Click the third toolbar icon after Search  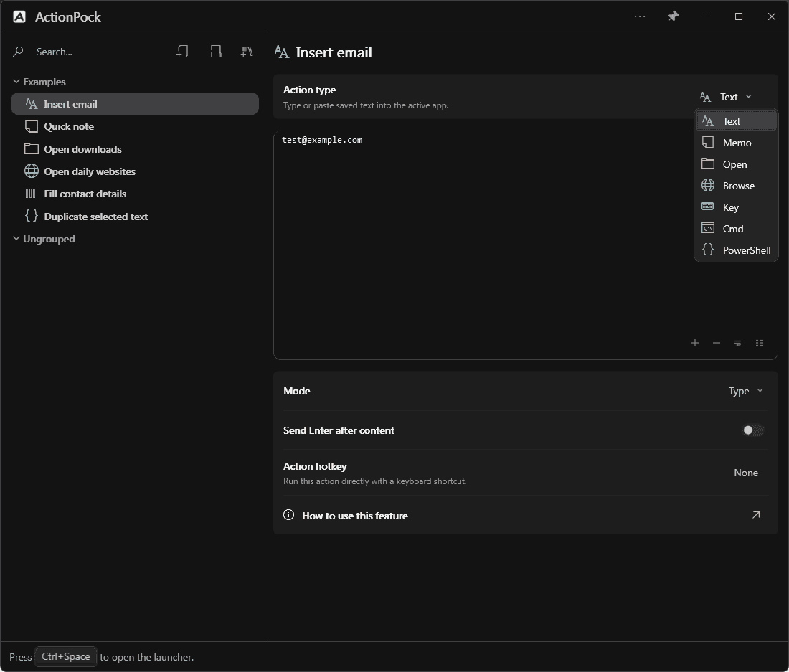[x=247, y=52]
